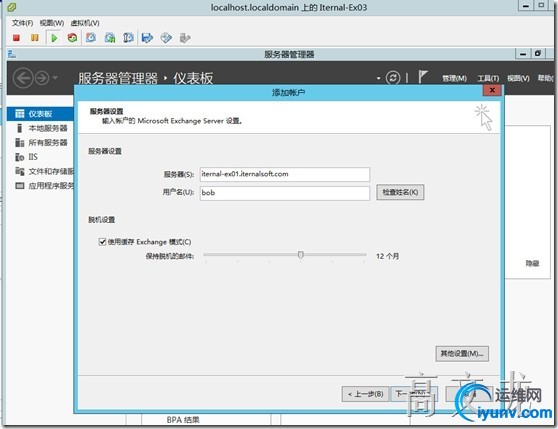Open the 文件(F) menu

coord(22,23)
